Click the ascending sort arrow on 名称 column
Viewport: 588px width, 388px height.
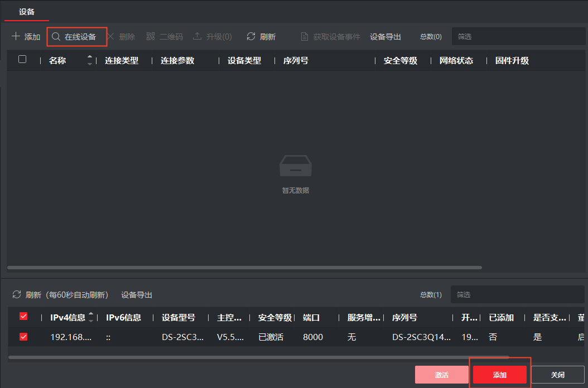coord(89,57)
